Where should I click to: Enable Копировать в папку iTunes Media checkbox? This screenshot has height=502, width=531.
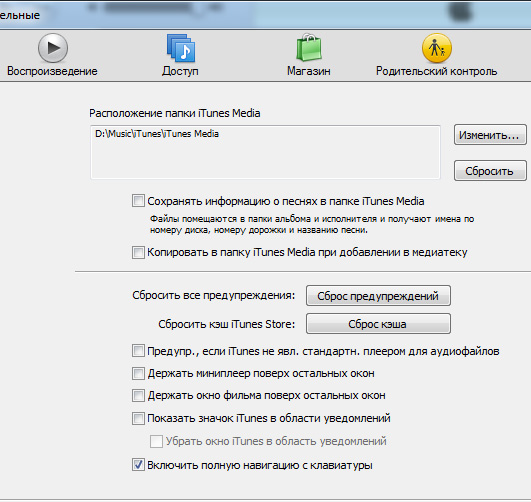pos(138,252)
